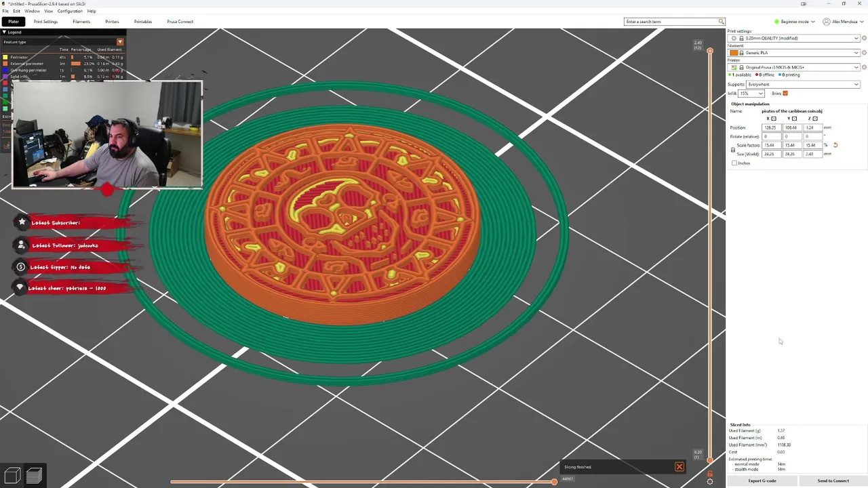Viewport: 868px width, 488px height.
Task: Click the Z axis mirror icon
Action: coord(815,119)
